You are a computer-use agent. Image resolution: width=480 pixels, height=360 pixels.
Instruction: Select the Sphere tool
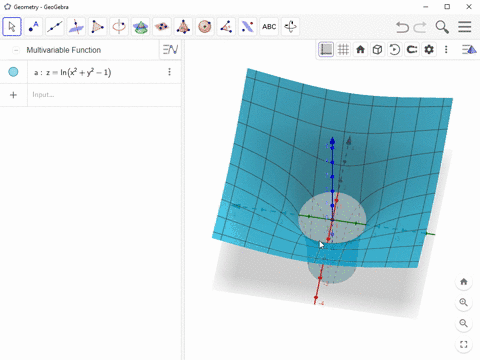[x=205, y=27]
